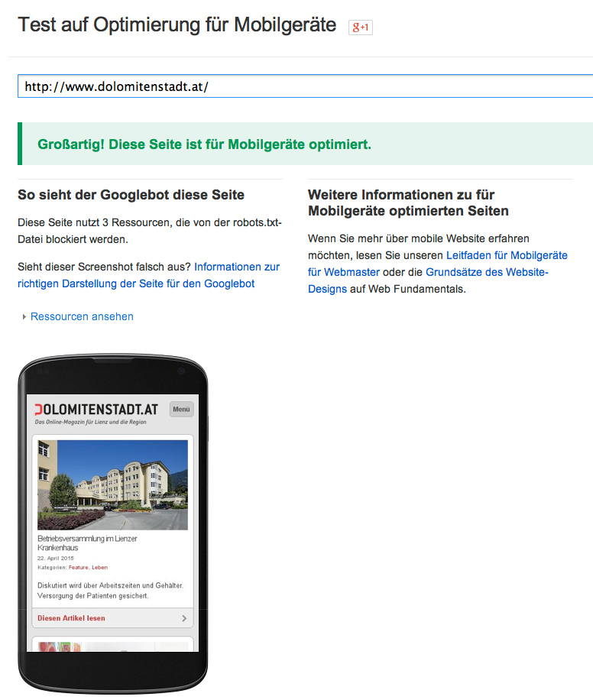Click the arrow chevron beside Diesen Artikel lesen
This screenshot has height=700, width=593.
184,618
